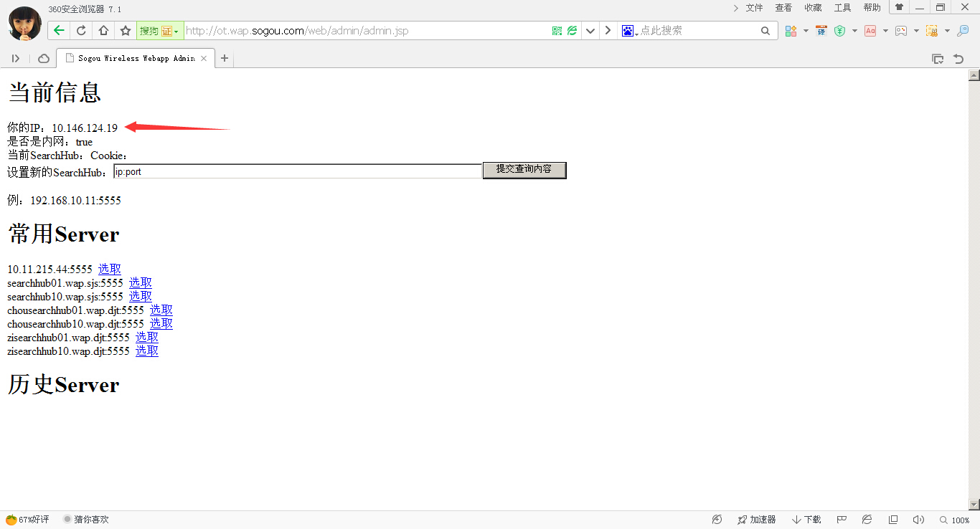
Task: Click the cloud sync icon near tabs
Action: click(44, 59)
